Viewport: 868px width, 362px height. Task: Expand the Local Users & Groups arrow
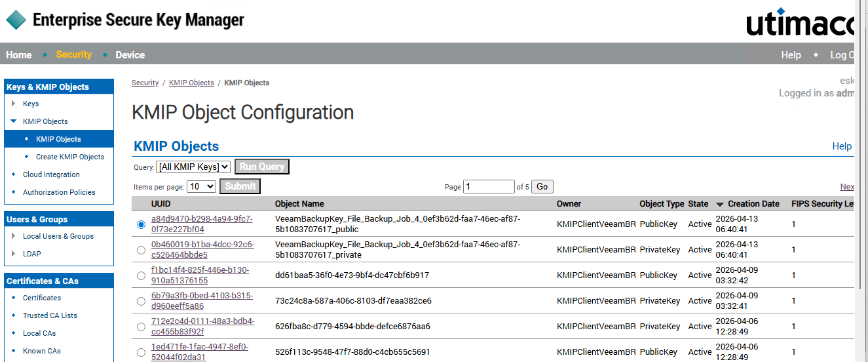point(14,236)
